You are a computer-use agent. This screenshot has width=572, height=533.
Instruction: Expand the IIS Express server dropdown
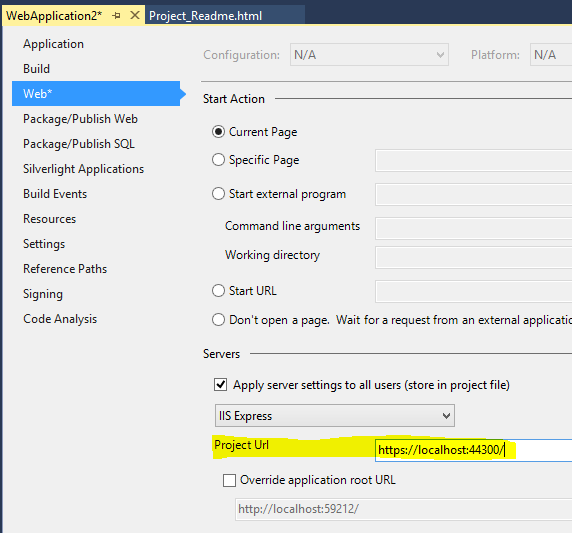click(335, 416)
